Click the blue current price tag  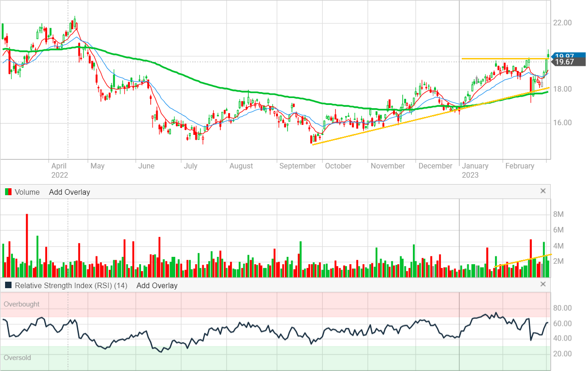(x=564, y=55)
